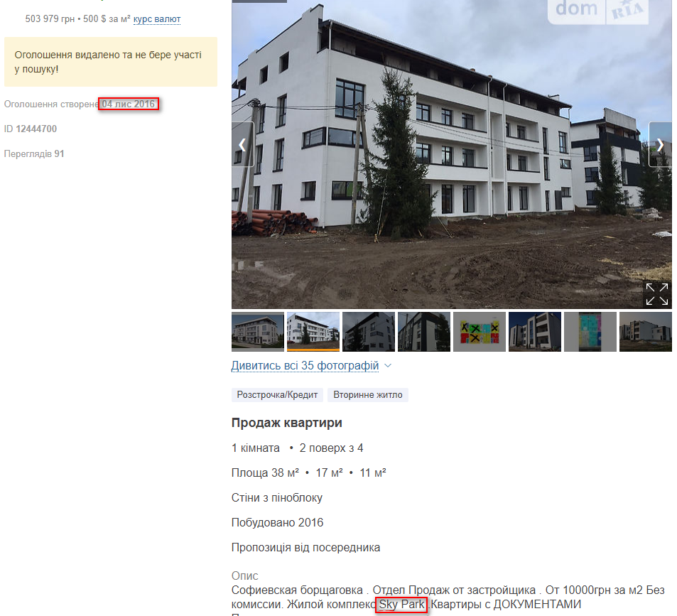Click the main building photo
Viewport: 677px width, 616px height.
pos(452,154)
